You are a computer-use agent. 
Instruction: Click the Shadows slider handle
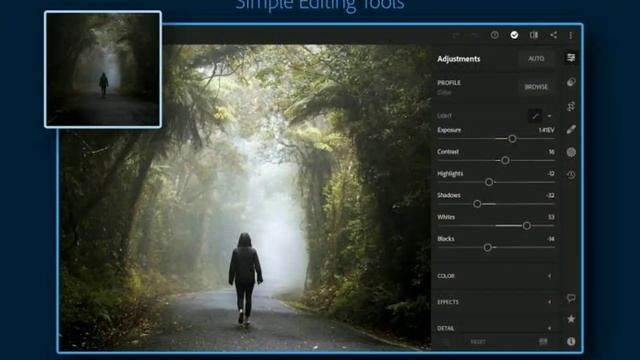click(477, 204)
